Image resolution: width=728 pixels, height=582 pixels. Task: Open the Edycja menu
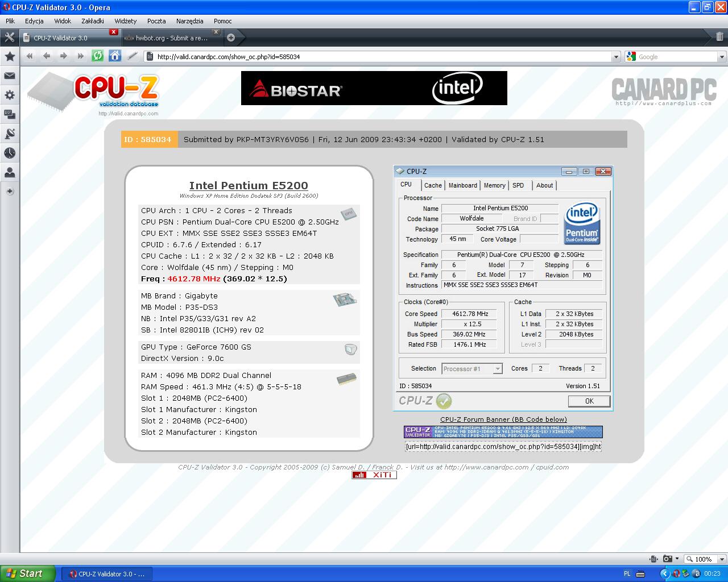coord(34,21)
